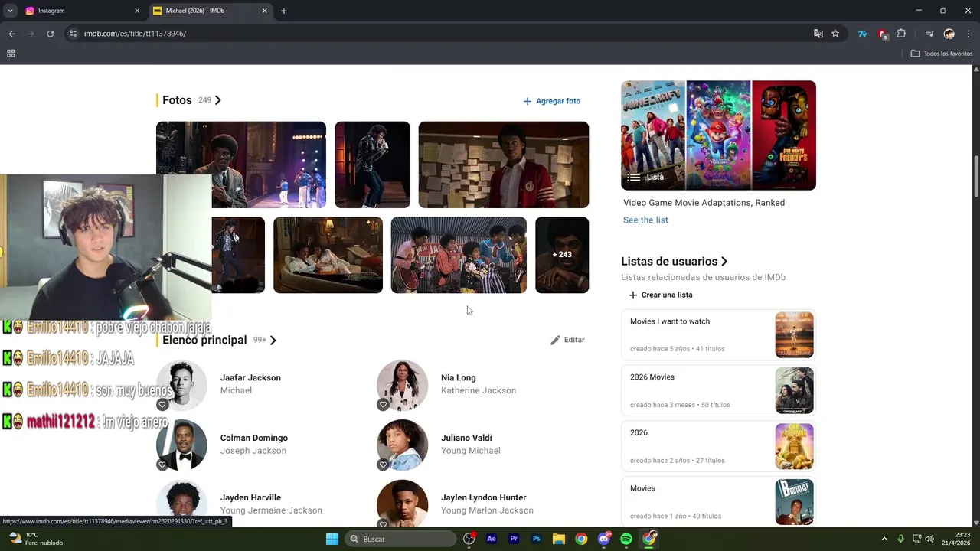
Task: Click Colman Domingo cast link
Action: [x=254, y=438]
